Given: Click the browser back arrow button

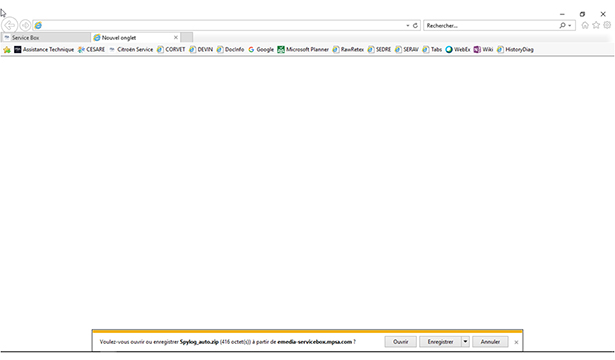Looking at the screenshot, I should click(9, 25).
